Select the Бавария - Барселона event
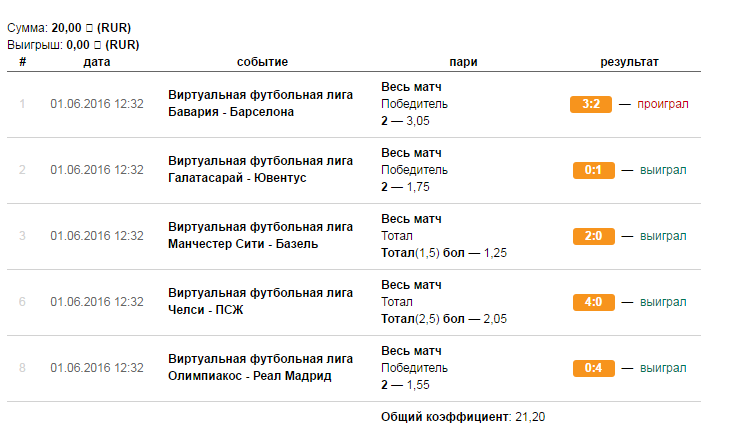The image size is (733, 444). click(x=231, y=112)
